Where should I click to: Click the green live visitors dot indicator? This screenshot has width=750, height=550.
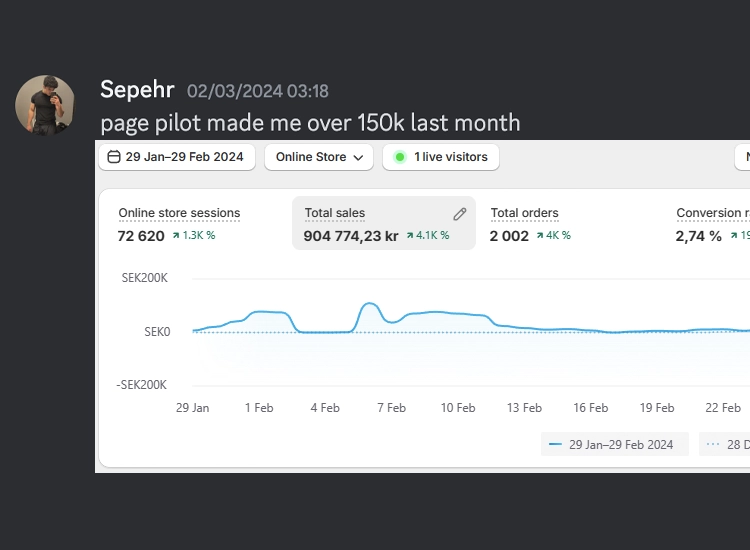click(400, 157)
